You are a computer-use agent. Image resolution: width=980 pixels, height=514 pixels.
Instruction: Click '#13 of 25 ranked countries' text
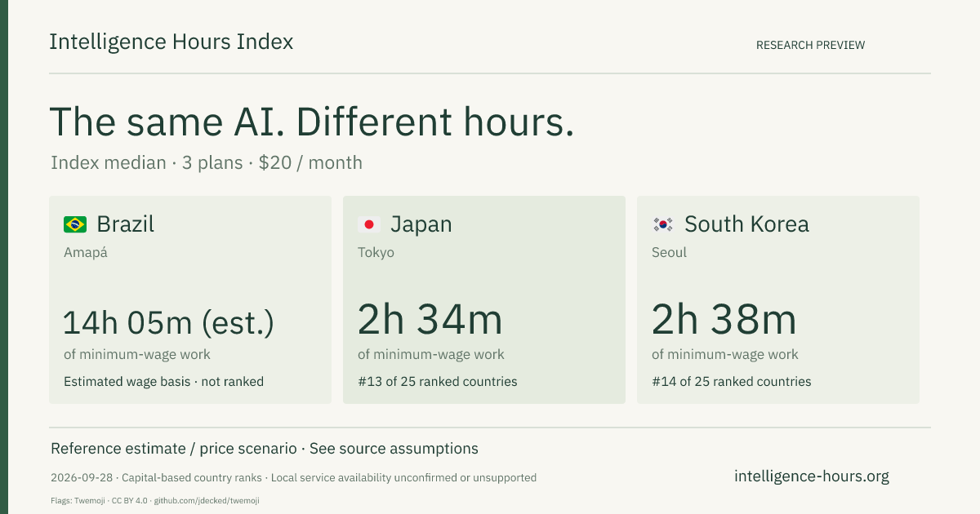click(x=438, y=382)
